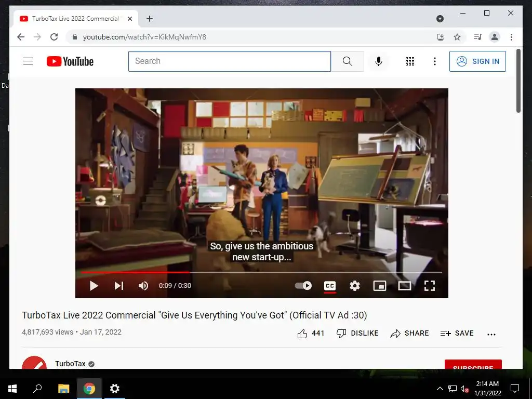Viewport: 532px width, 399px height.
Task: Open a new Chrome tab
Action: [150, 19]
